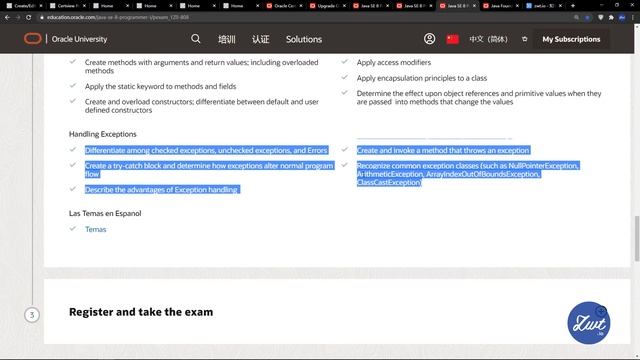Click 'Apply access modifiers' text
640x360 pixels.
coord(394,62)
